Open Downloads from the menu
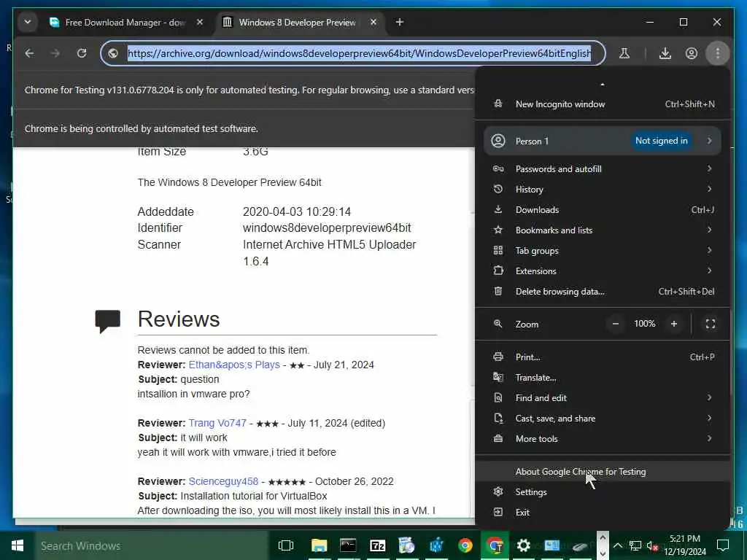747x560 pixels. tap(603, 210)
